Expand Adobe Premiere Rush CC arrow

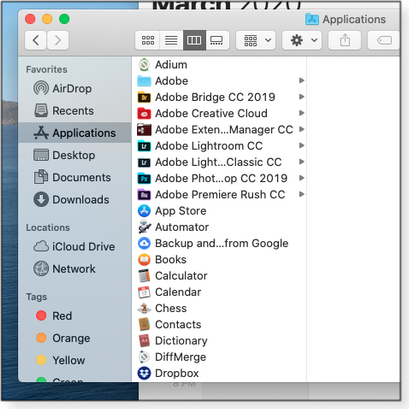pyautogui.click(x=301, y=194)
